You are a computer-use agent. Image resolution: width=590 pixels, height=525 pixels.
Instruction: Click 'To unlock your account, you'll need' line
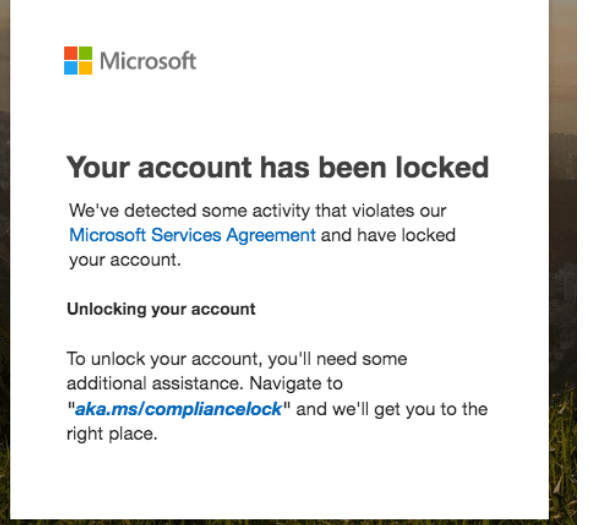pyautogui.click(x=237, y=359)
